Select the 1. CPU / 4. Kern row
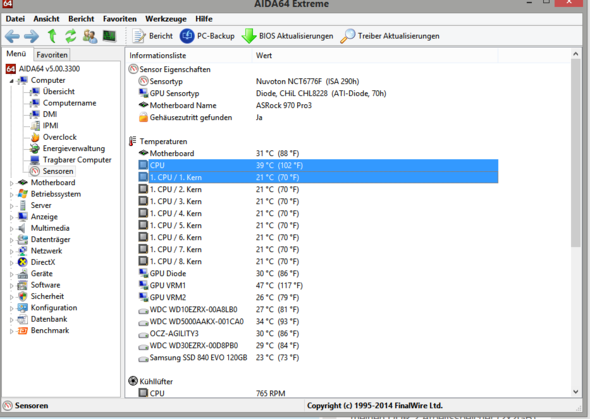This screenshot has width=590, height=419. [318, 213]
